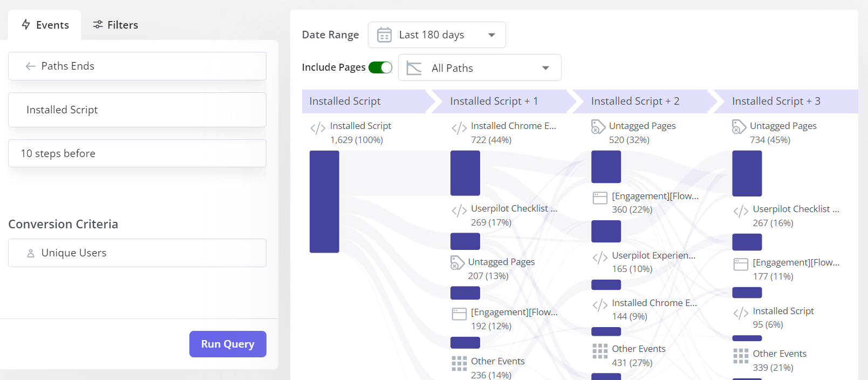
Task: Click the path chart icon in All Paths
Action: pos(414,68)
